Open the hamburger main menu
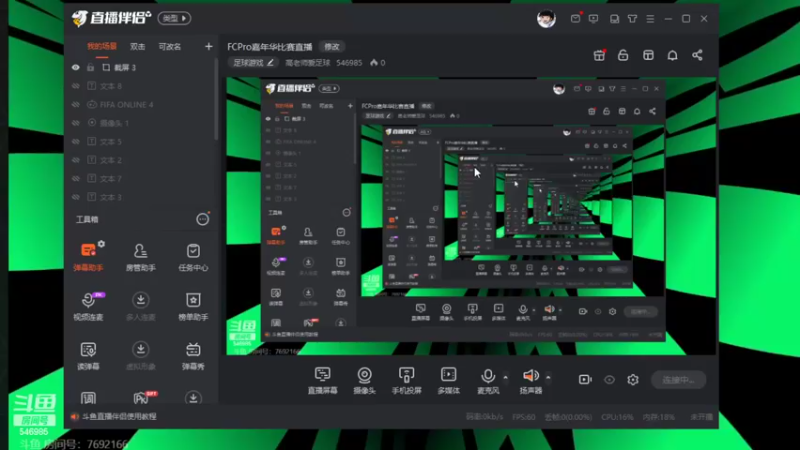Image resolution: width=800 pixels, height=450 pixels. tap(650, 19)
